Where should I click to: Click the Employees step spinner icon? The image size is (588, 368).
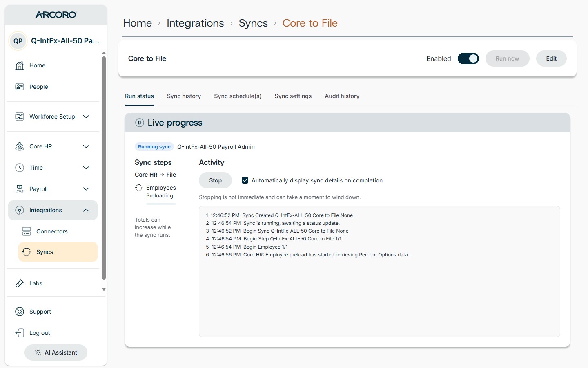(139, 188)
